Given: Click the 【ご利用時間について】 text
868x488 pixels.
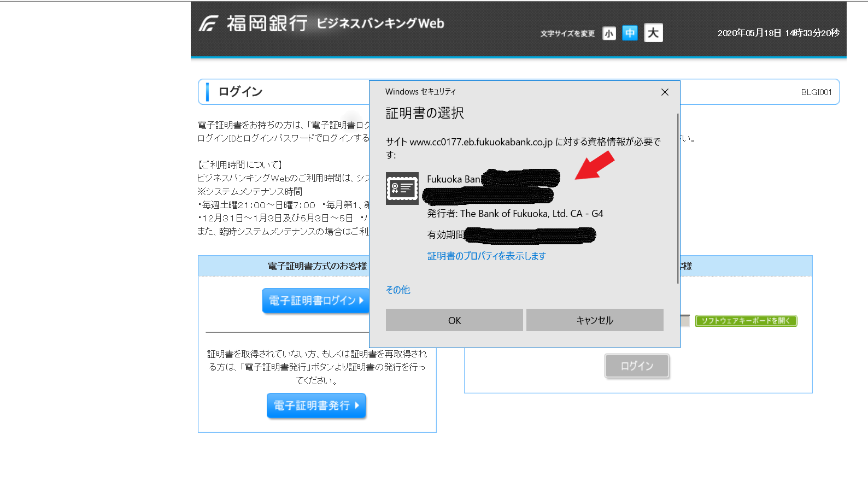Looking at the screenshot, I should (x=240, y=164).
